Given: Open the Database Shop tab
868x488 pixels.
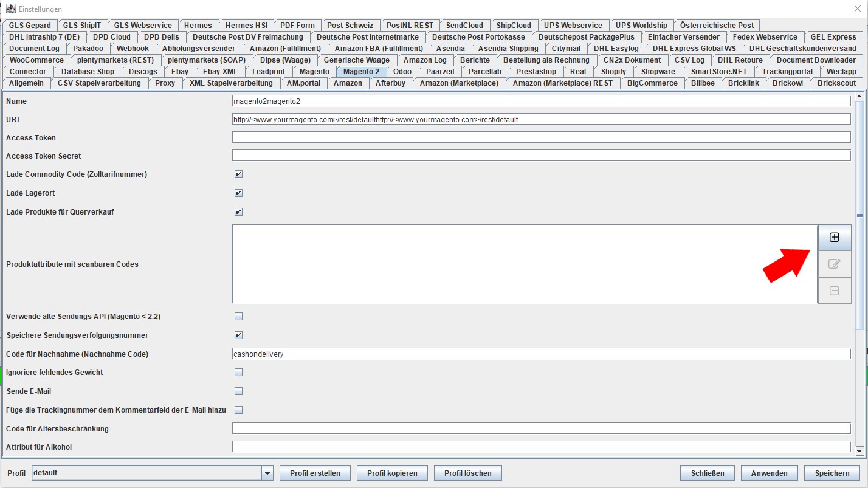Looking at the screenshot, I should [88, 72].
